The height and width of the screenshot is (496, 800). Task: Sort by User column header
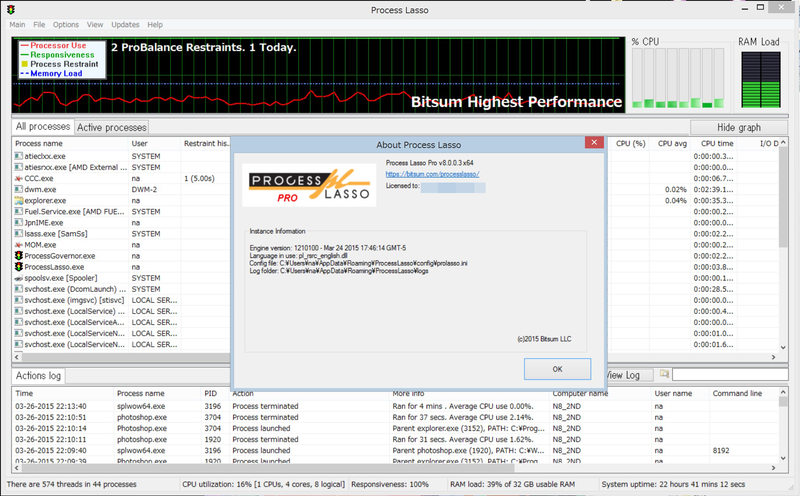(154, 143)
